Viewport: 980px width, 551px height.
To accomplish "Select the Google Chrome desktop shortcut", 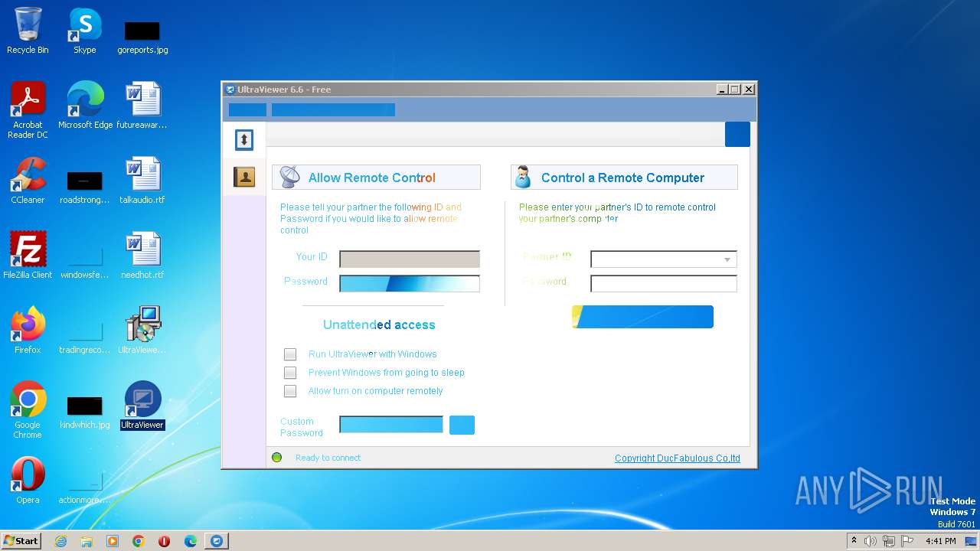I will coord(28,410).
